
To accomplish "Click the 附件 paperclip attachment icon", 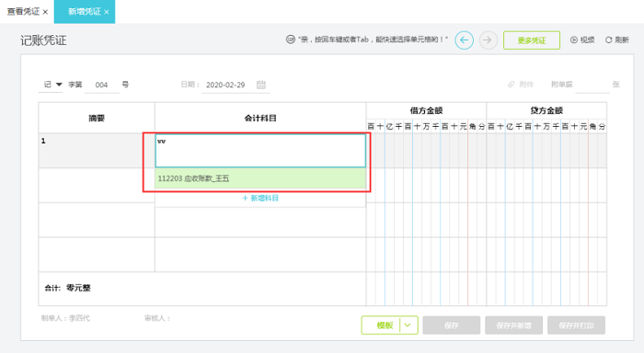I will pyautogui.click(x=511, y=85).
